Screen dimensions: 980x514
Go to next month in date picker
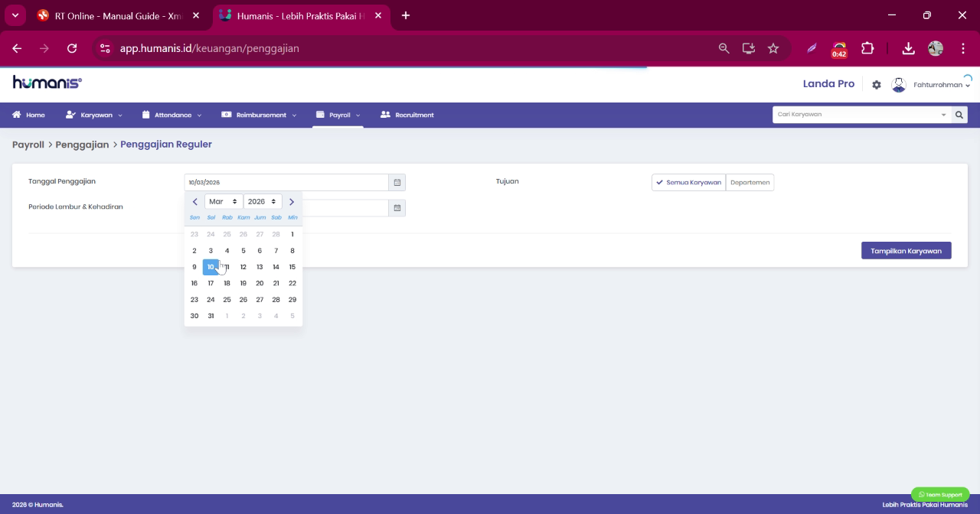292,202
